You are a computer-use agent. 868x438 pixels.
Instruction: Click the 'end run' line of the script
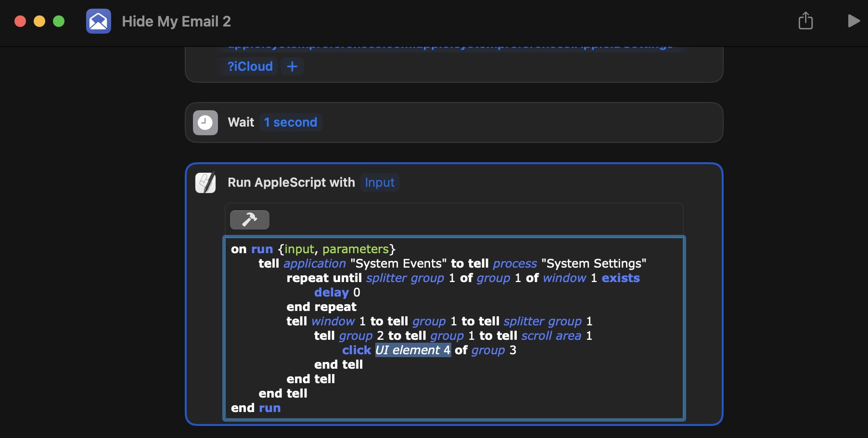(x=256, y=408)
